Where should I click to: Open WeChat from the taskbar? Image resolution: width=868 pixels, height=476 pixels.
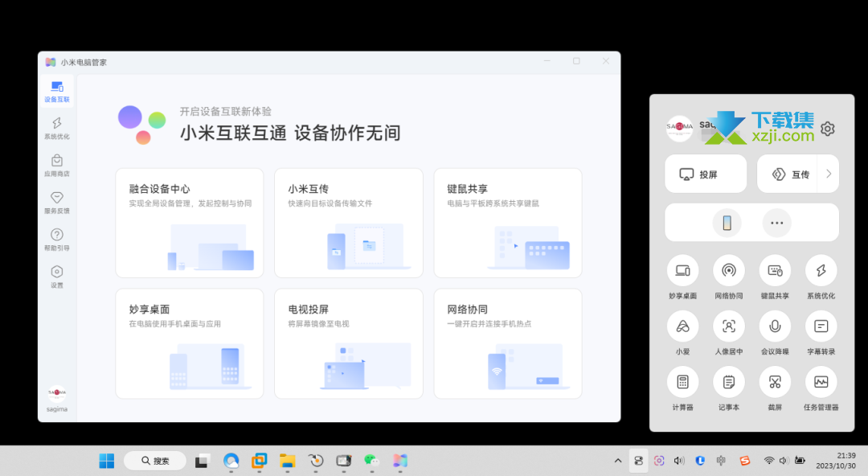371,461
